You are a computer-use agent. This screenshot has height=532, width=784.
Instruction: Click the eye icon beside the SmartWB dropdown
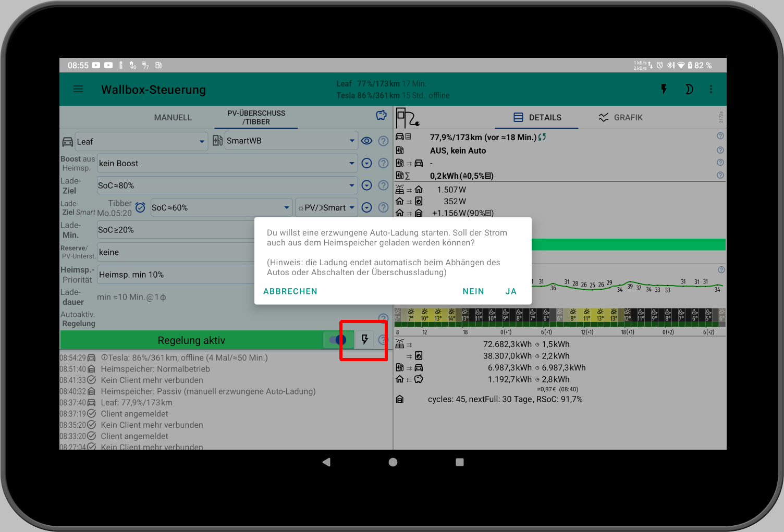(x=367, y=141)
